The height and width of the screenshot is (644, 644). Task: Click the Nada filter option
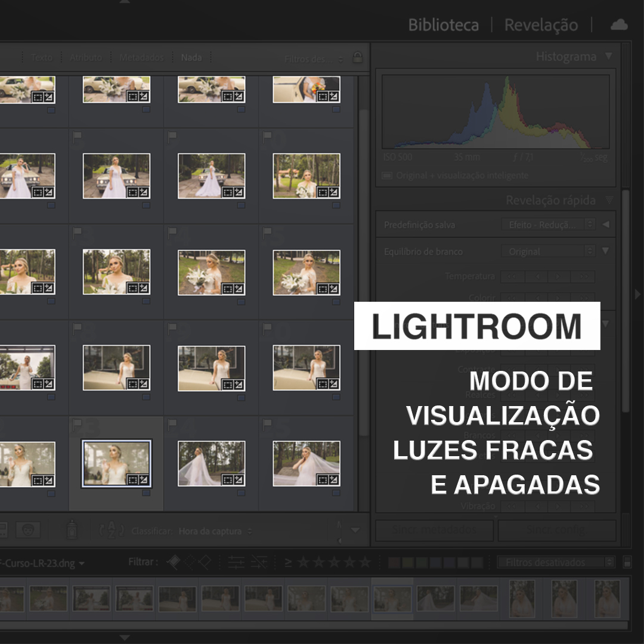(191, 58)
